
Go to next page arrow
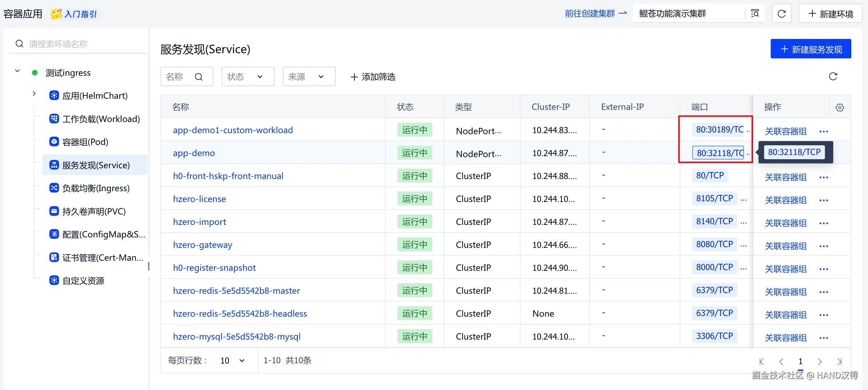coord(820,361)
